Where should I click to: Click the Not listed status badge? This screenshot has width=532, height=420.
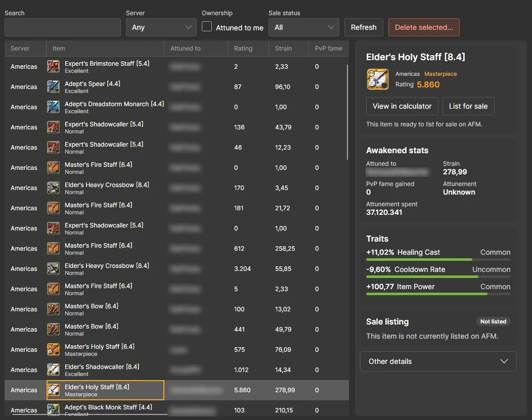point(494,321)
